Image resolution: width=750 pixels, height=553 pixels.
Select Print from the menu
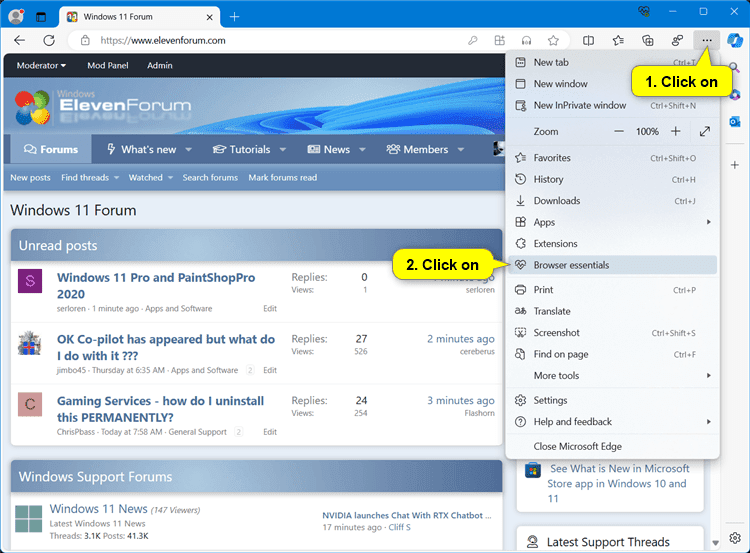(x=613, y=290)
